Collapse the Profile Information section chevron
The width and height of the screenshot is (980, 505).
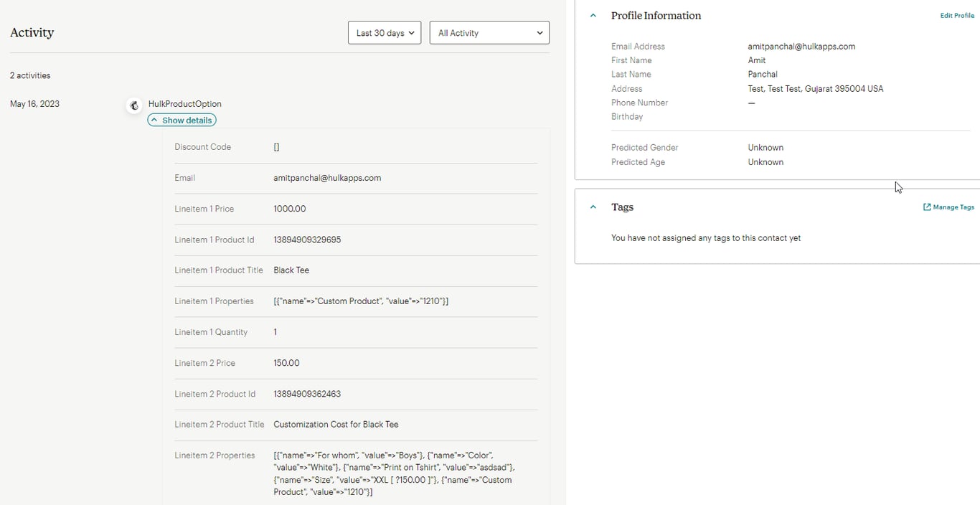593,15
